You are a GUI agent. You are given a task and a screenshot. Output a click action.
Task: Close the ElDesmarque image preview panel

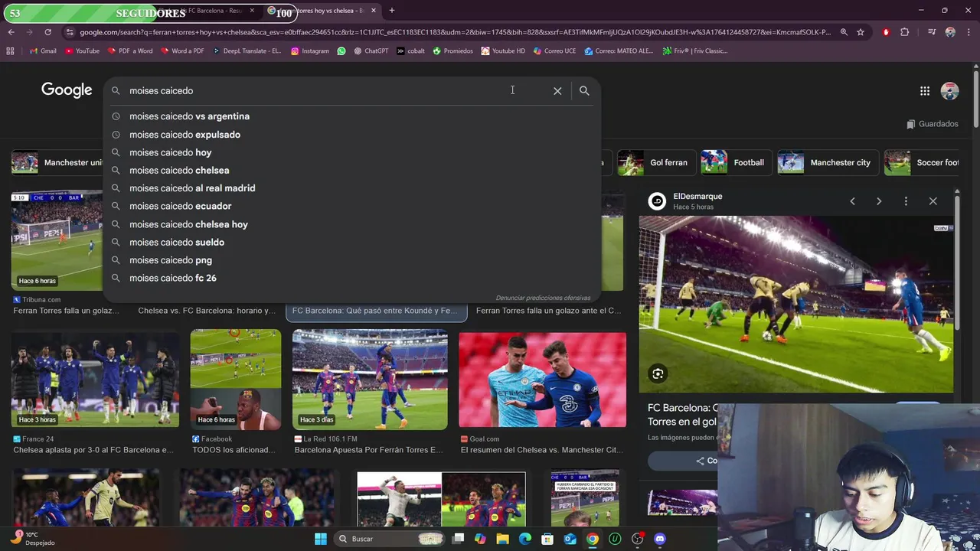[x=933, y=201]
